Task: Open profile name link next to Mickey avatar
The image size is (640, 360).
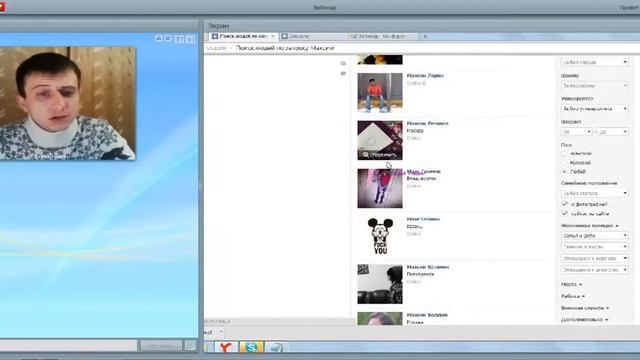Action: pyautogui.click(x=423, y=219)
